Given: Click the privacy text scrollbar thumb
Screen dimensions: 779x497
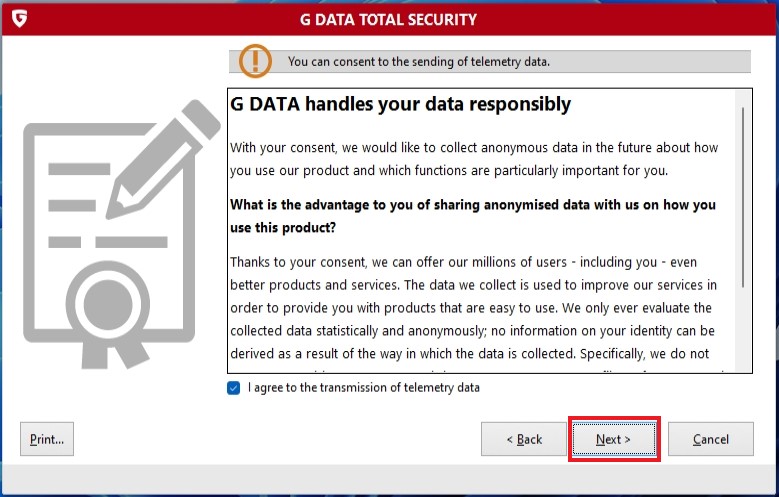Looking at the screenshot, I should [743, 195].
